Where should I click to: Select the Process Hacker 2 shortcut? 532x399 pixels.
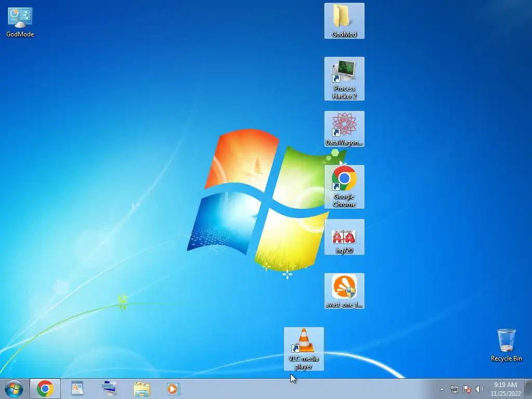(x=344, y=79)
